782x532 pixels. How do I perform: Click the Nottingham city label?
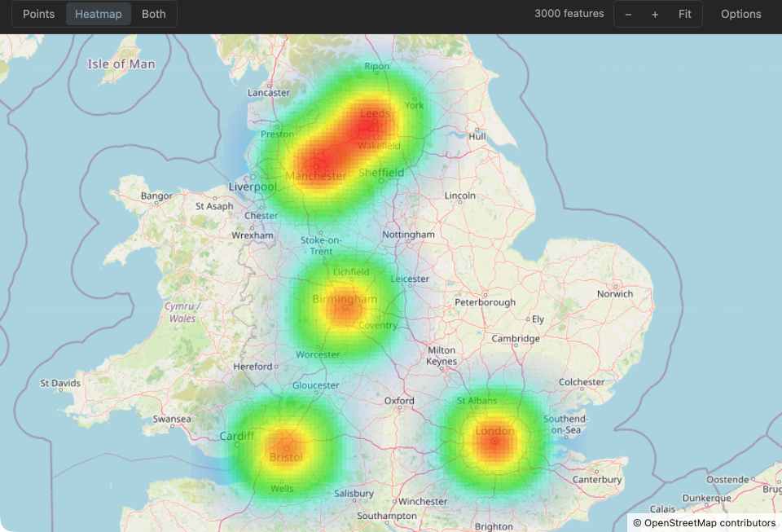[x=408, y=235]
